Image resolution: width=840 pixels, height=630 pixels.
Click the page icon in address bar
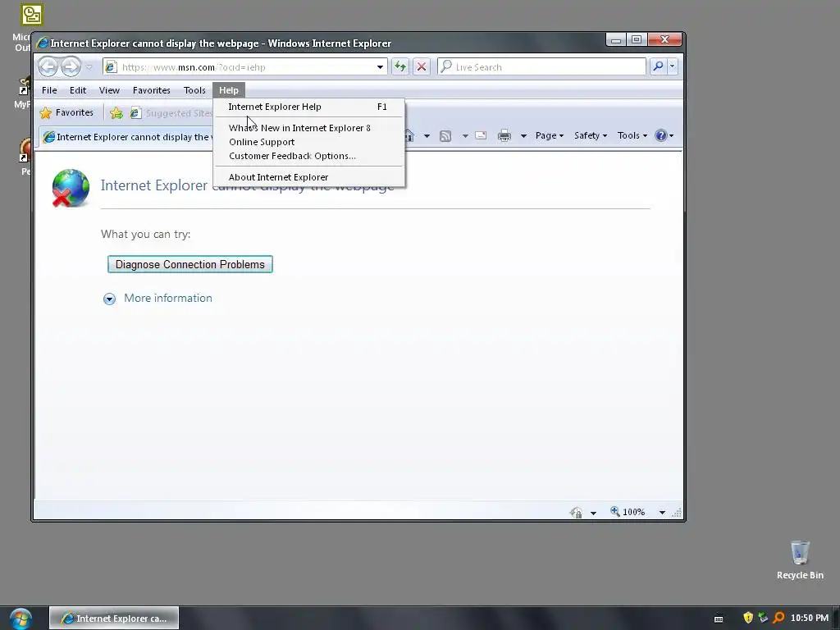(x=111, y=67)
